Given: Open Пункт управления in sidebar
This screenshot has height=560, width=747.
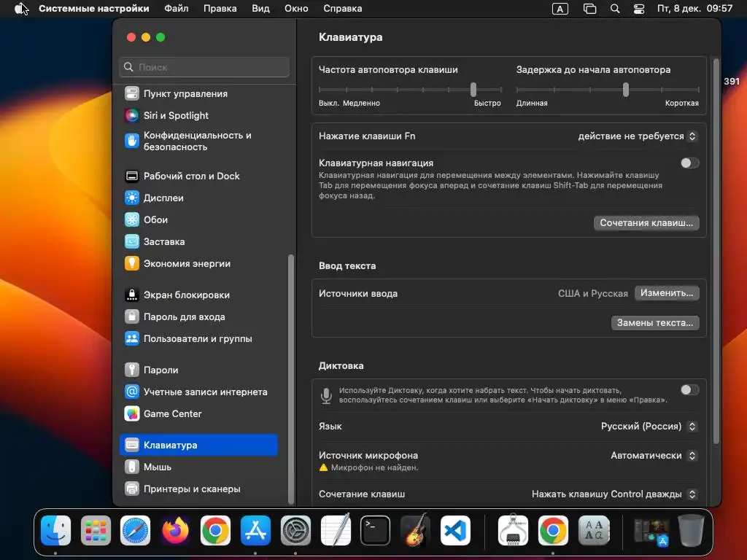Looking at the screenshot, I should click(198, 93).
